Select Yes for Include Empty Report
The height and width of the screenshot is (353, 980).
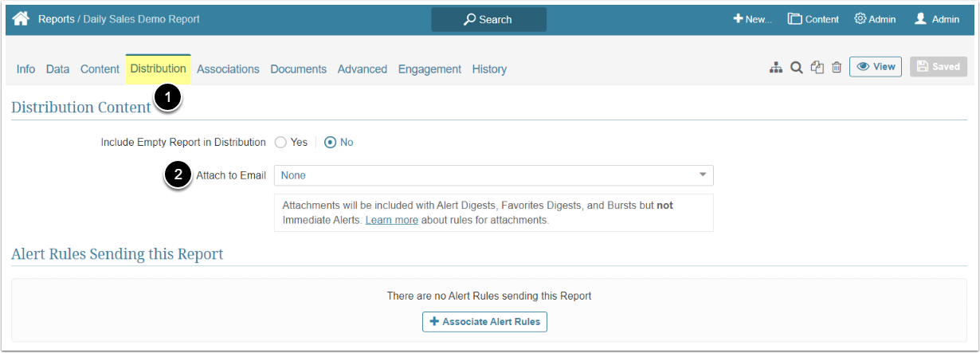coord(280,143)
